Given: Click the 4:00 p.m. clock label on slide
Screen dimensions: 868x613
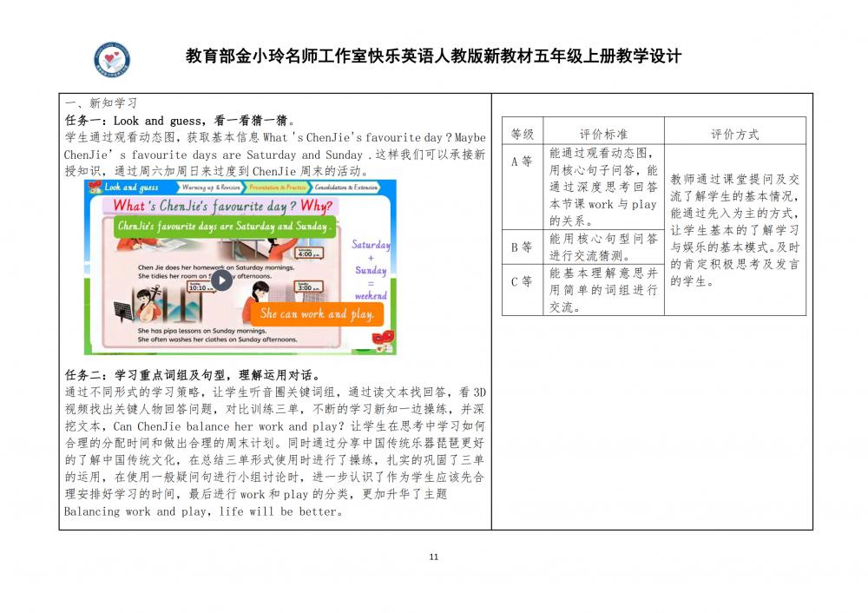Looking at the screenshot, I should pos(309,254).
